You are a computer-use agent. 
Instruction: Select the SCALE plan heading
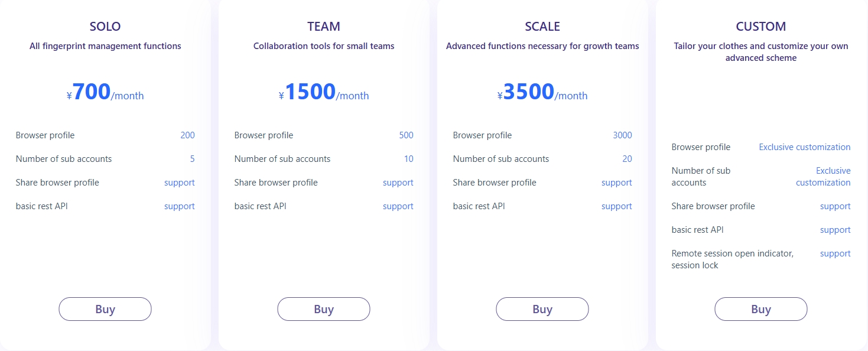pos(542,27)
